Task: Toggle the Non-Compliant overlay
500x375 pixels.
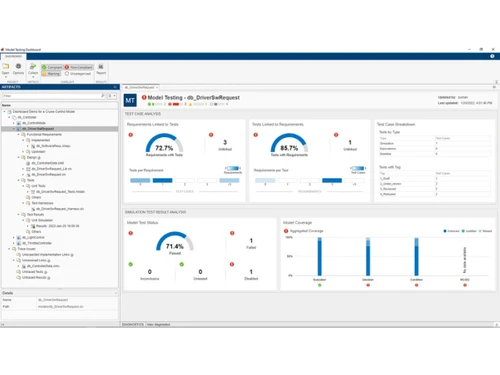Action: pos(78,67)
